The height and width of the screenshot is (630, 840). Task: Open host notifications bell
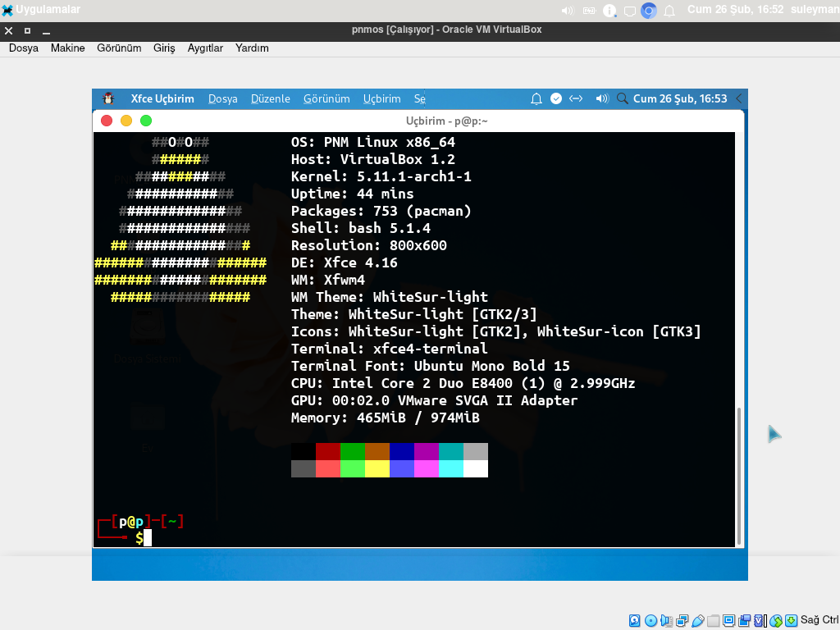point(669,11)
